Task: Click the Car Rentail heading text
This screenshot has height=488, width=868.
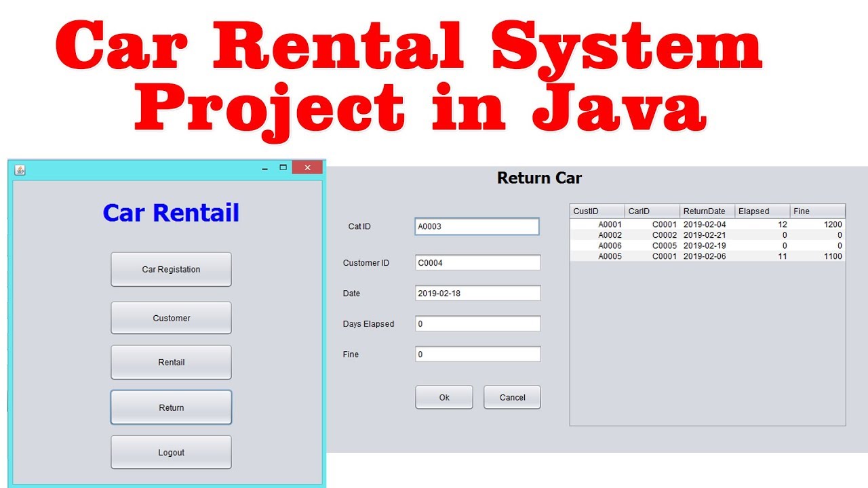Action: (171, 213)
